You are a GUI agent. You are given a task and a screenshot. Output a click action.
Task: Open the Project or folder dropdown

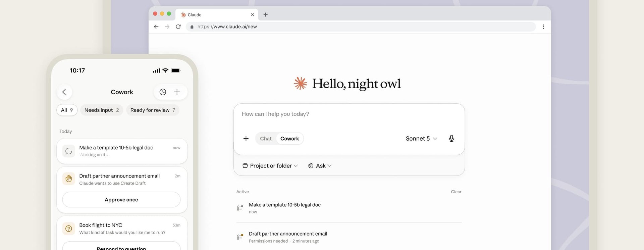tap(270, 166)
